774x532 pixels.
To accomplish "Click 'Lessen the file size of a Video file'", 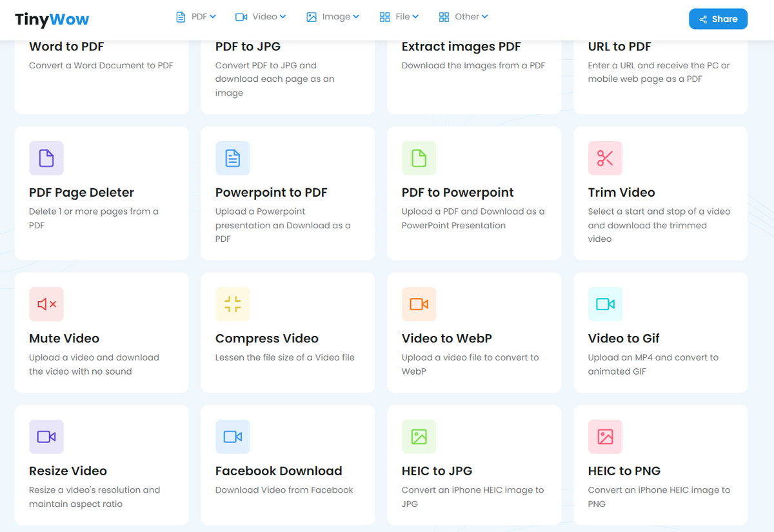I will click(285, 357).
